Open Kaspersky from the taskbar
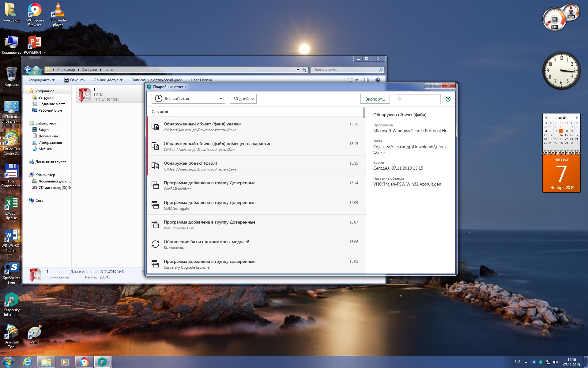 102,362
